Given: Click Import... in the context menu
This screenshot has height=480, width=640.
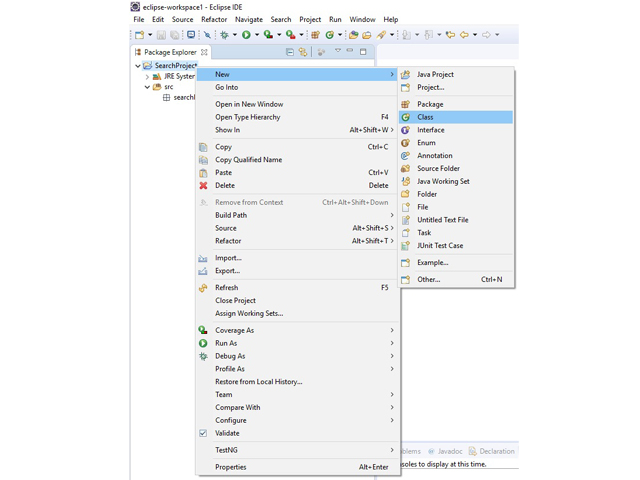Looking at the screenshot, I should (297, 258).
